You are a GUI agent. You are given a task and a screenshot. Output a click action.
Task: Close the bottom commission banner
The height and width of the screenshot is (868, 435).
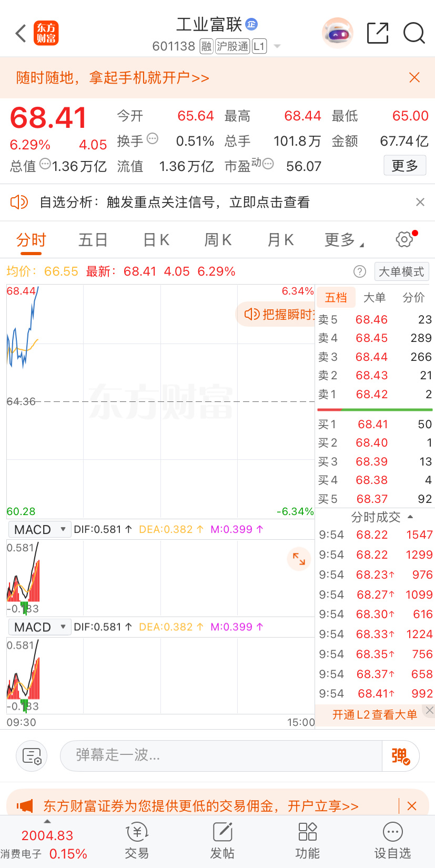(x=412, y=805)
